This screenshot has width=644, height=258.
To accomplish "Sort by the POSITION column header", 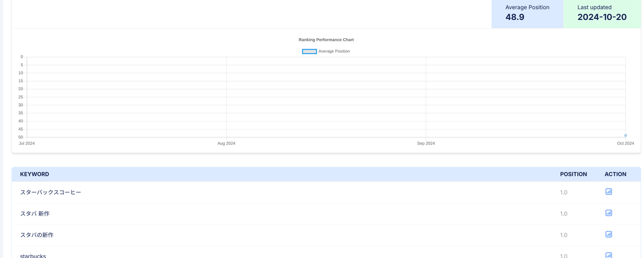I will tap(573, 174).
